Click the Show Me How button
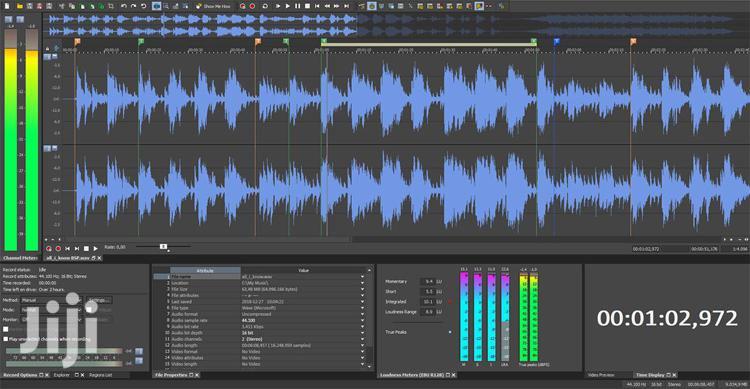Viewport: 750px width, 389px height. pyautogui.click(x=213, y=6)
